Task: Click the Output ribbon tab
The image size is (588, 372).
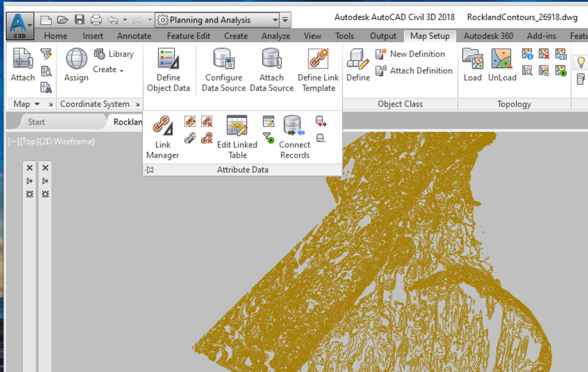Action: coord(383,36)
